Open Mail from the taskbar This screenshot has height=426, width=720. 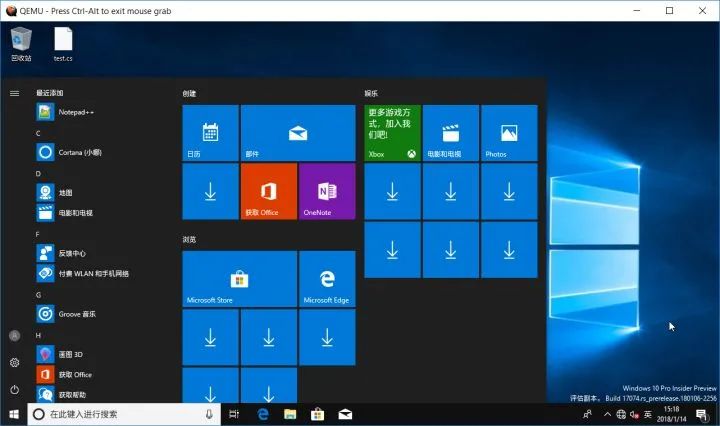345,415
